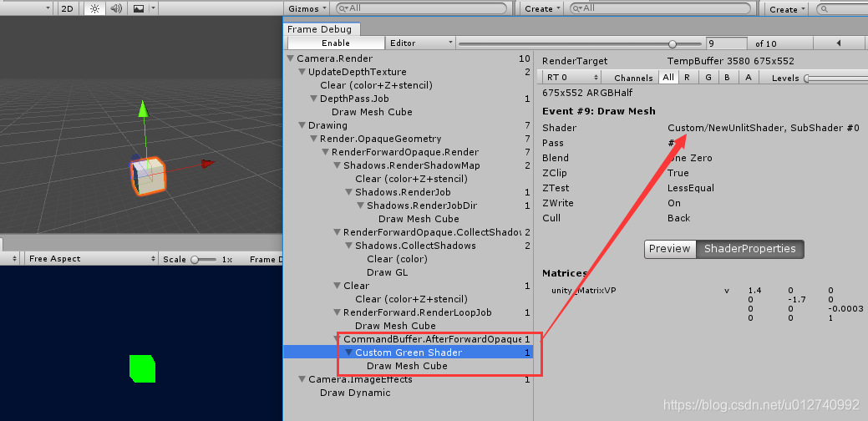
Task: Collapse Custom Green Shader node
Action: [348, 353]
